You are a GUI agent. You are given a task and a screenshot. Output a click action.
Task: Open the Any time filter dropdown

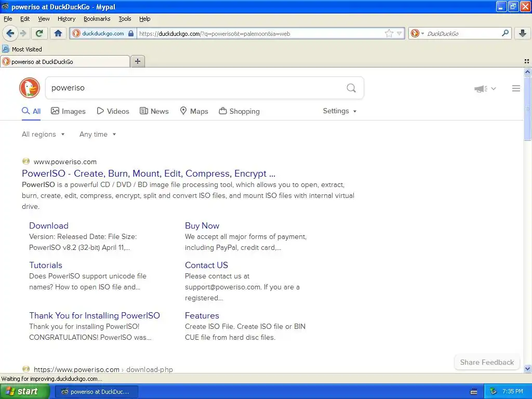(x=98, y=135)
